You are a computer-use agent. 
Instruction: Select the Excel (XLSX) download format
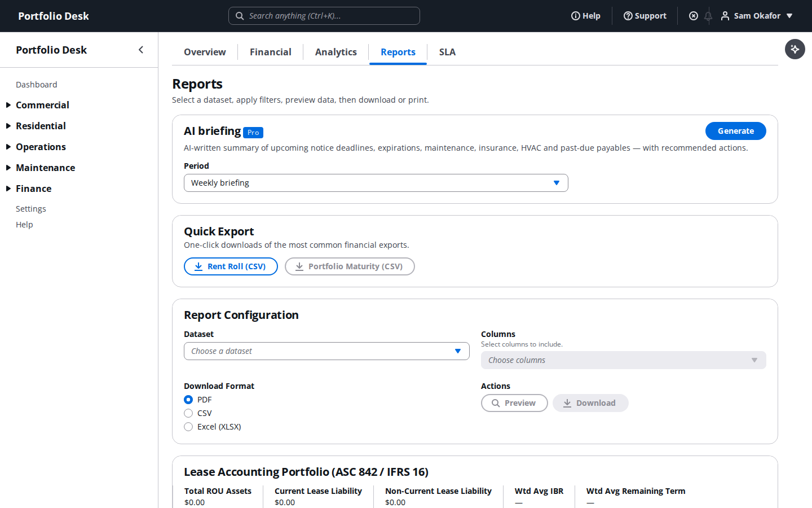point(188,427)
